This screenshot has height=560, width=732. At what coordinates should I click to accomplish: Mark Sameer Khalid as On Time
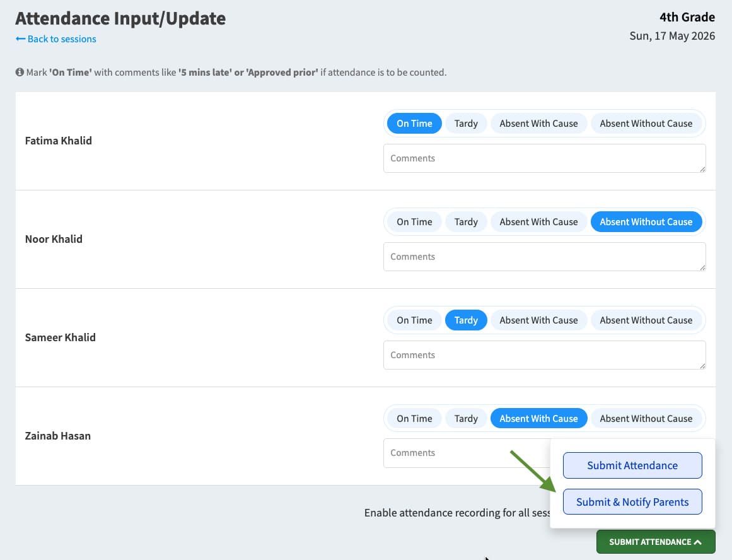pos(414,320)
